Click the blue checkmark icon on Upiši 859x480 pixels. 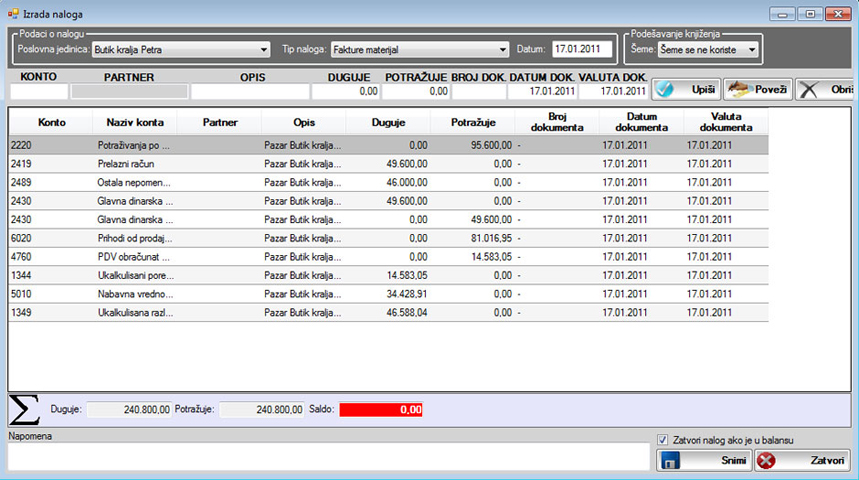point(665,89)
